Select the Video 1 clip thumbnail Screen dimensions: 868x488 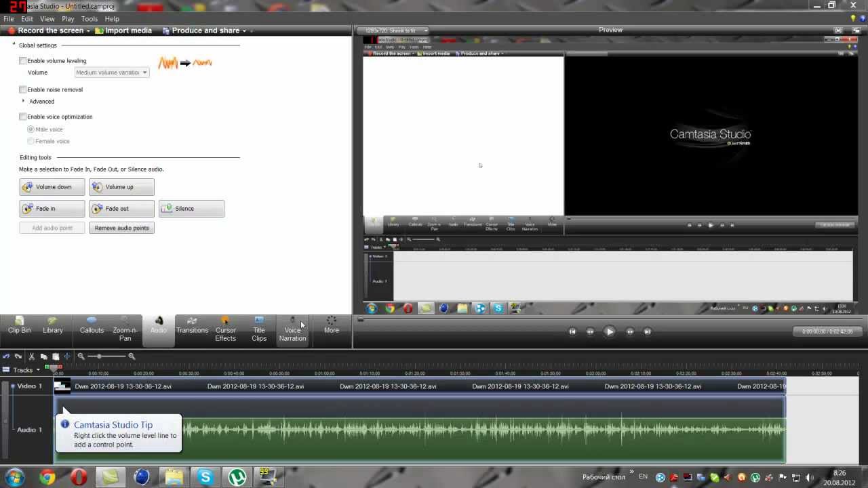pyautogui.click(x=62, y=386)
